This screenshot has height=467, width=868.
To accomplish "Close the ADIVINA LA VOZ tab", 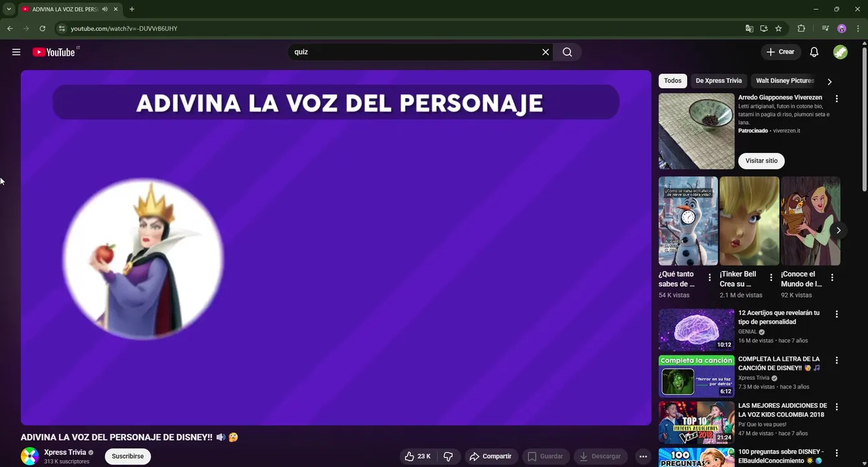I will (x=116, y=9).
